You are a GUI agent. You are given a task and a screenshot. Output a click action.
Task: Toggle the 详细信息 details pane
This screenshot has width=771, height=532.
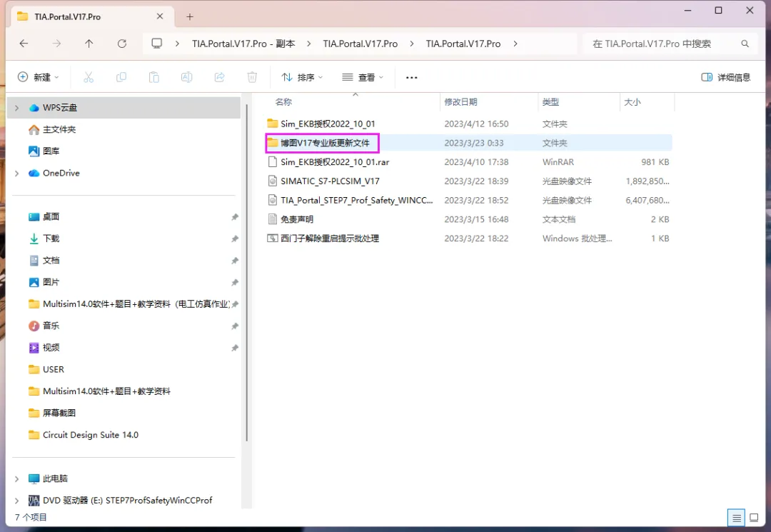726,77
